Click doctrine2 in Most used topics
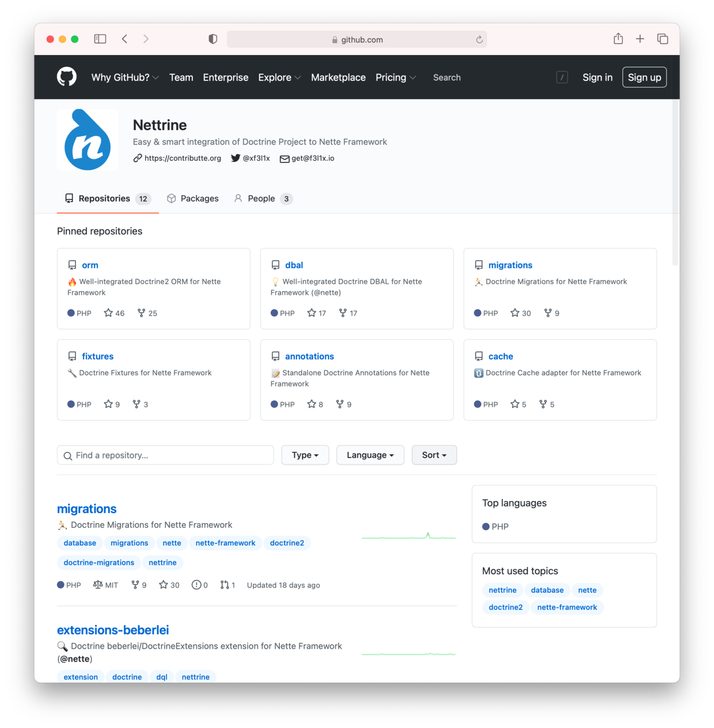 tap(505, 607)
